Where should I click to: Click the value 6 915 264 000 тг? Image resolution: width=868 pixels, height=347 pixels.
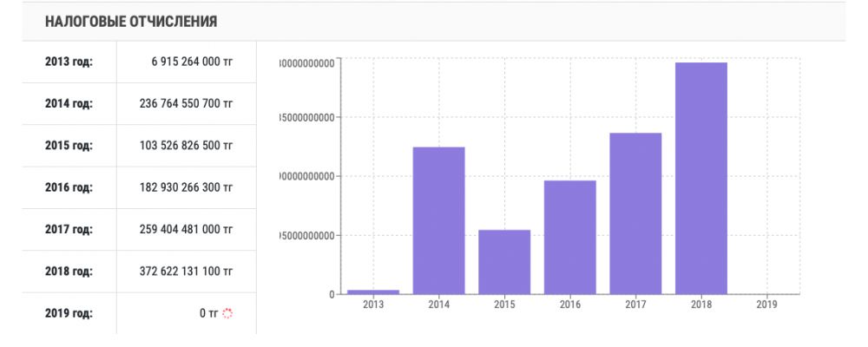click(x=192, y=62)
